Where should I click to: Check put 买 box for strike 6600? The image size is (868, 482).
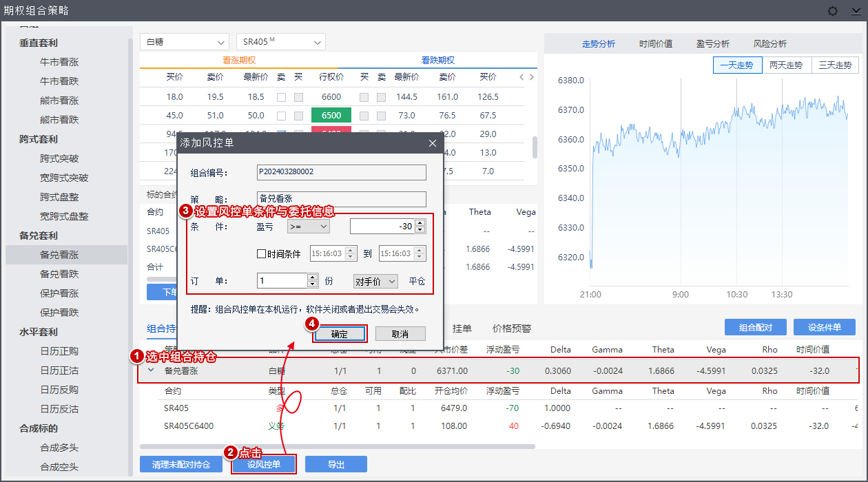[364, 97]
